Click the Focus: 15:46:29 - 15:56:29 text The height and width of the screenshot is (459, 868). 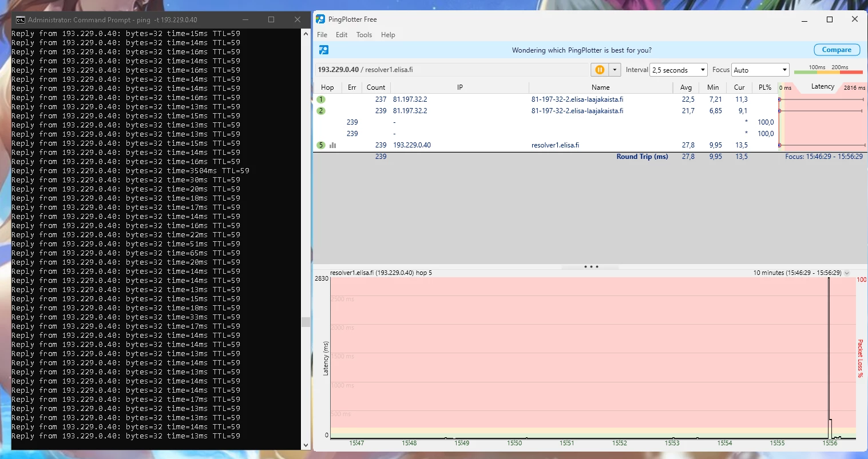[x=824, y=157]
